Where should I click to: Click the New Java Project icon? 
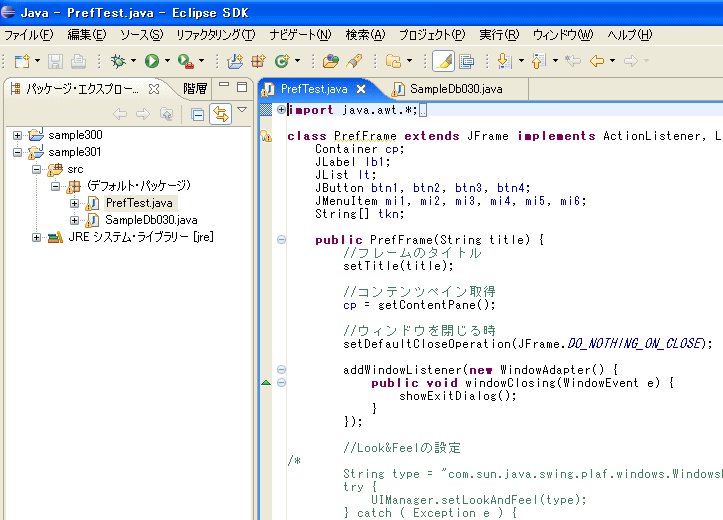click(x=235, y=61)
